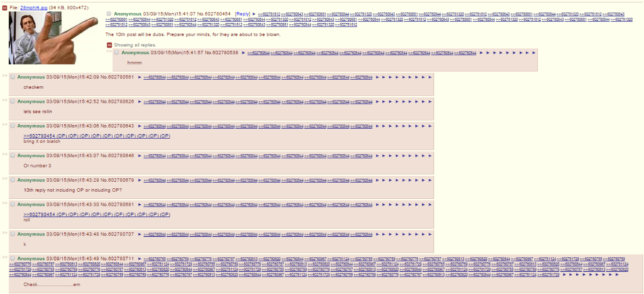Screen dimensions: 644x294
Task: Hide post 602780711 using its side arrows icon
Action: (5, 257)
